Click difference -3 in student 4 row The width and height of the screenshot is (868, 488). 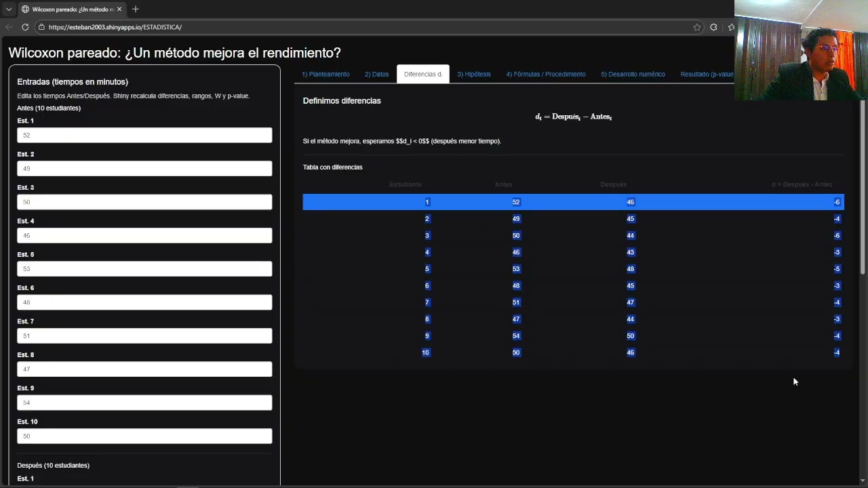pos(837,252)
